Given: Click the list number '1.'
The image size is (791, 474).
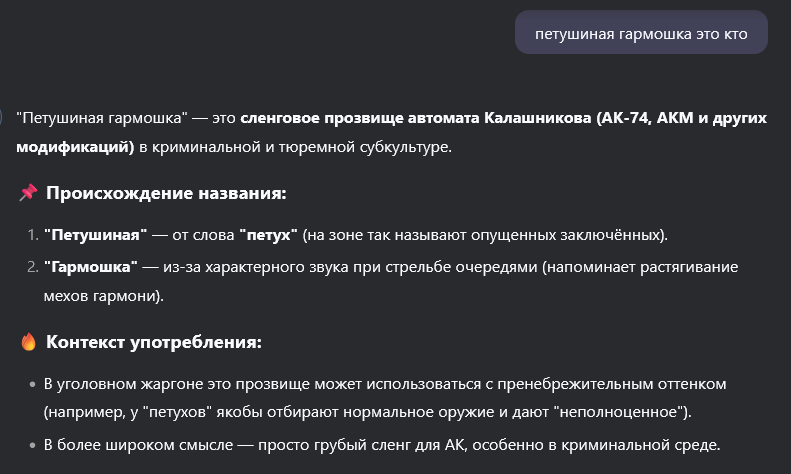Looking at the screenshot, I should 33,235.
